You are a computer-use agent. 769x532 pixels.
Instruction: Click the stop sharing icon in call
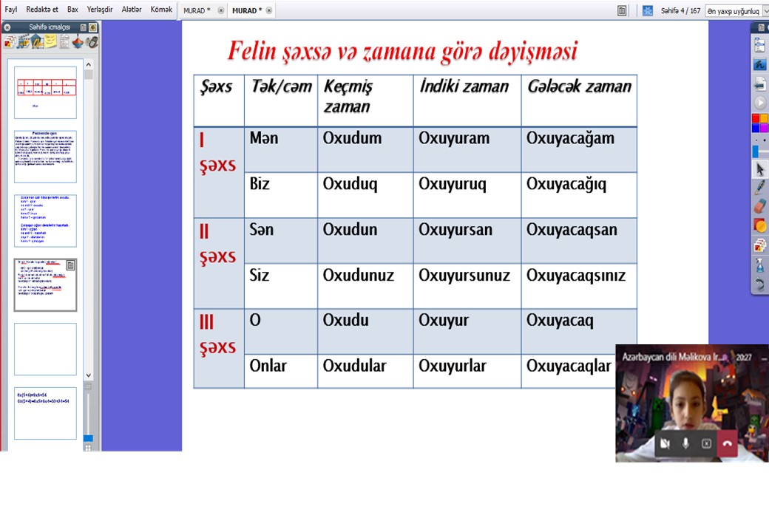pyautogui.click(x=706, y=443)
